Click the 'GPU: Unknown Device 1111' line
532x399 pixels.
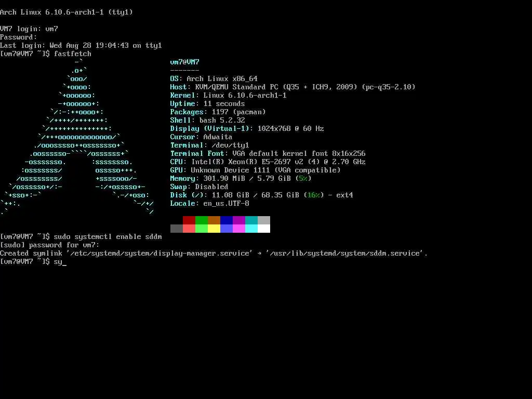pos(255,170)
